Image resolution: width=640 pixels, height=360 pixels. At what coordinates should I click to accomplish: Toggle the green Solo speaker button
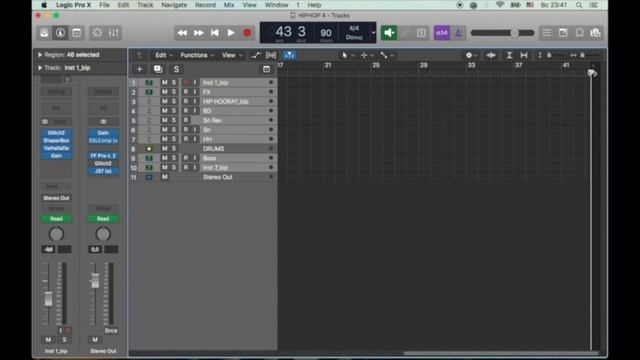coord(389,33)
